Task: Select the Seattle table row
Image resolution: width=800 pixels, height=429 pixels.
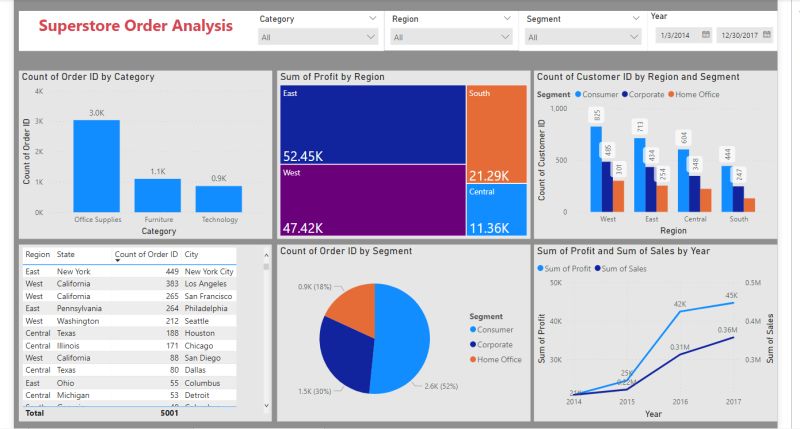Action: (x=130, y=321)
